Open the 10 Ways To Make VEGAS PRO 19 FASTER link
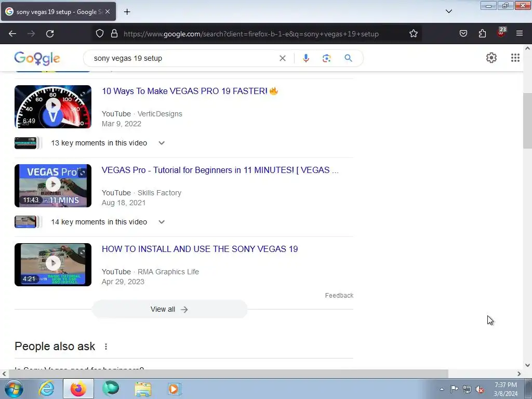The width and height of the screenshot is (532, 399). pos(190,91)
